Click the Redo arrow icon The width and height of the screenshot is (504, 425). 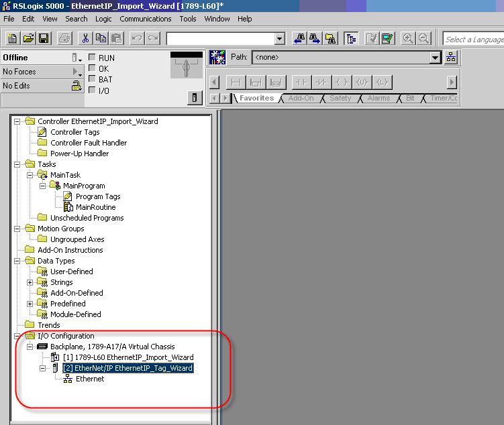point(153,39)
